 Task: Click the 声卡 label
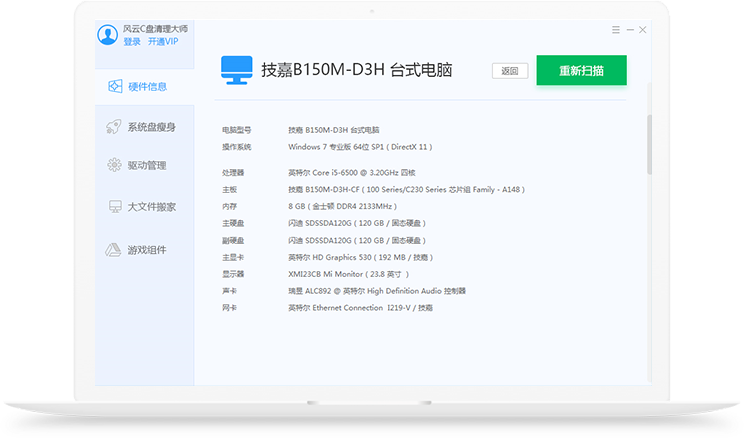pos(229,291)
